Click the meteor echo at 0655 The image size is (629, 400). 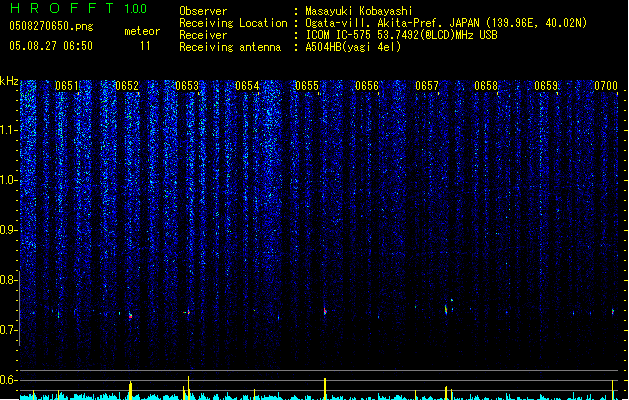tap(325, 311)
